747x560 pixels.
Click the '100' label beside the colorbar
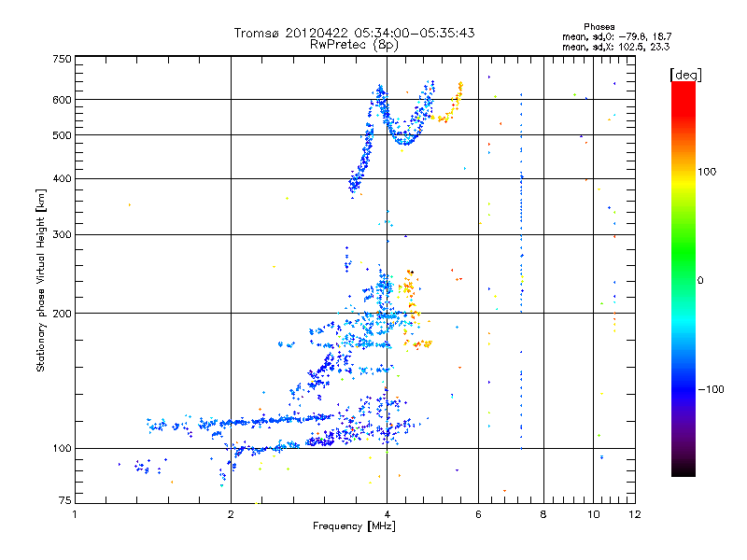tap(707, 172)
